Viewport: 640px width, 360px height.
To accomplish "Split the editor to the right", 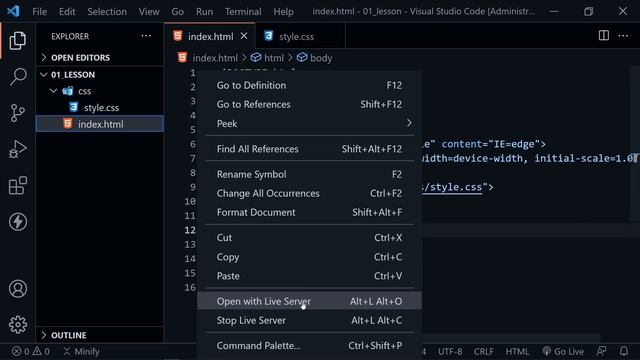I will (604, 36).
